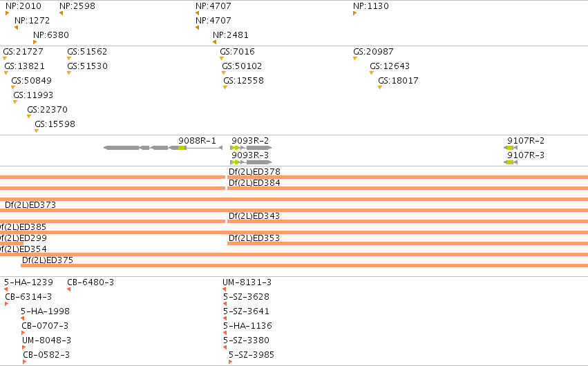
Task: Select the Df(2L)ED299 deficiency label
Action: 23,238
